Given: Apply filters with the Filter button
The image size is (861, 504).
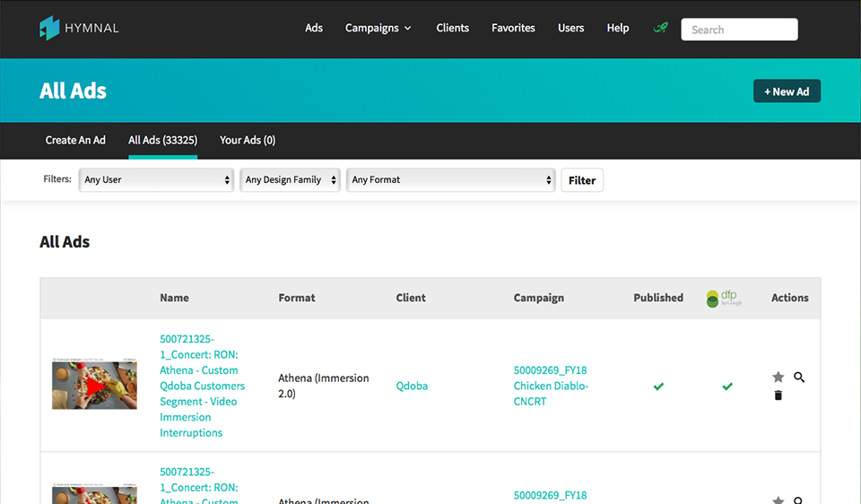Looking at the screenshot, I should [582, 180].
